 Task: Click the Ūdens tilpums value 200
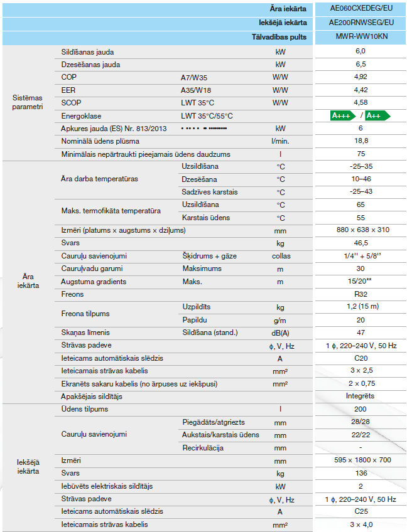[x=360, y=409]
